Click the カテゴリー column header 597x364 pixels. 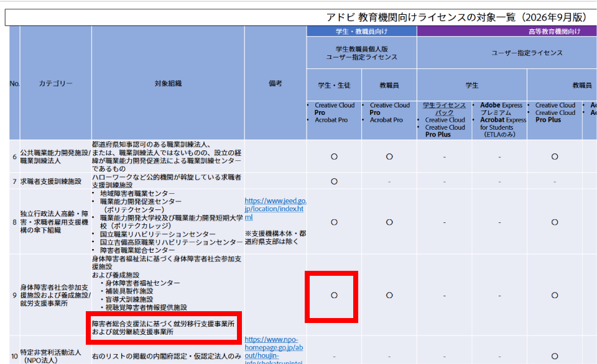pyautogui.click(x=55, y=83)
